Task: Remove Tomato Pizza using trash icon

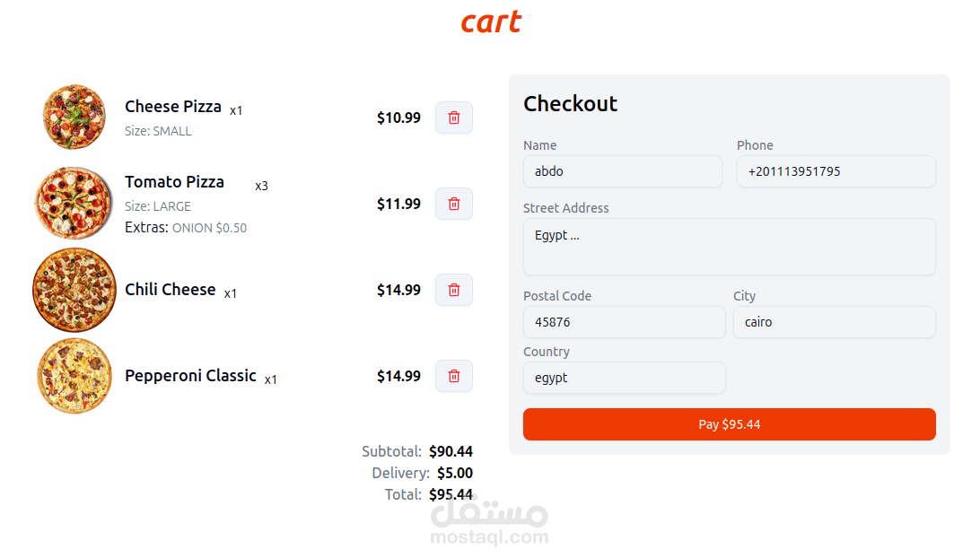Action: coord(454,204)
